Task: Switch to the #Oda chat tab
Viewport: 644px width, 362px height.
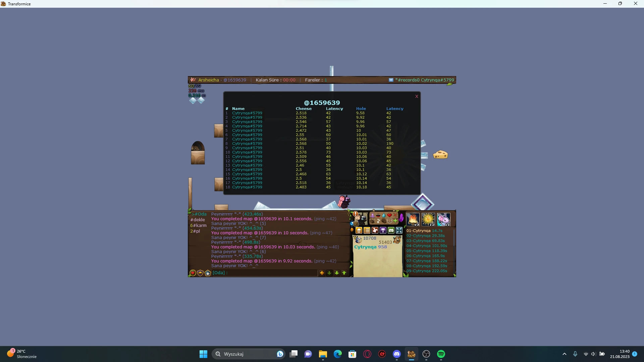Action: [200, 214]
